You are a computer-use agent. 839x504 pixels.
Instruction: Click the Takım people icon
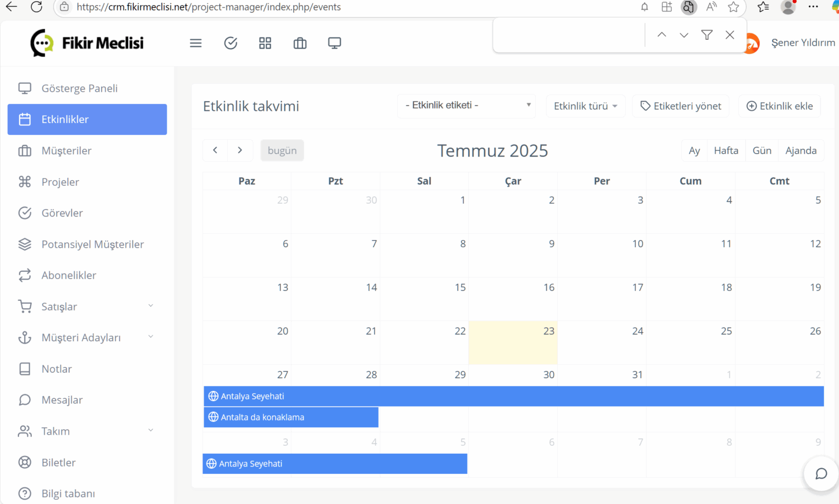pos(25,431)
